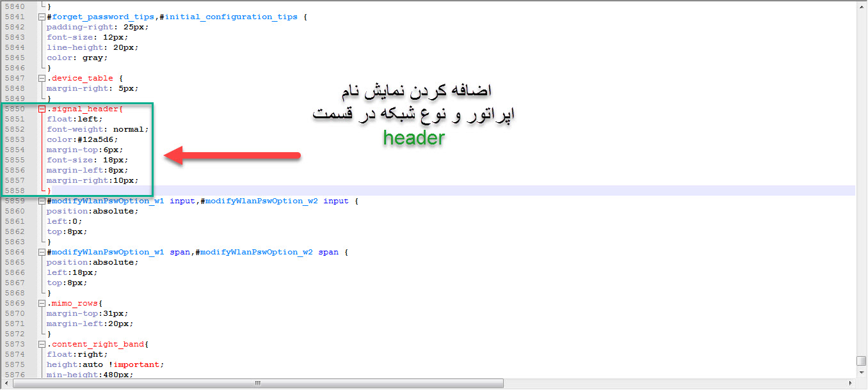The height and width of the screenshot is (390, 868).
Task: Click the vertical scrollbar up arrow
Action: [862, 5]
